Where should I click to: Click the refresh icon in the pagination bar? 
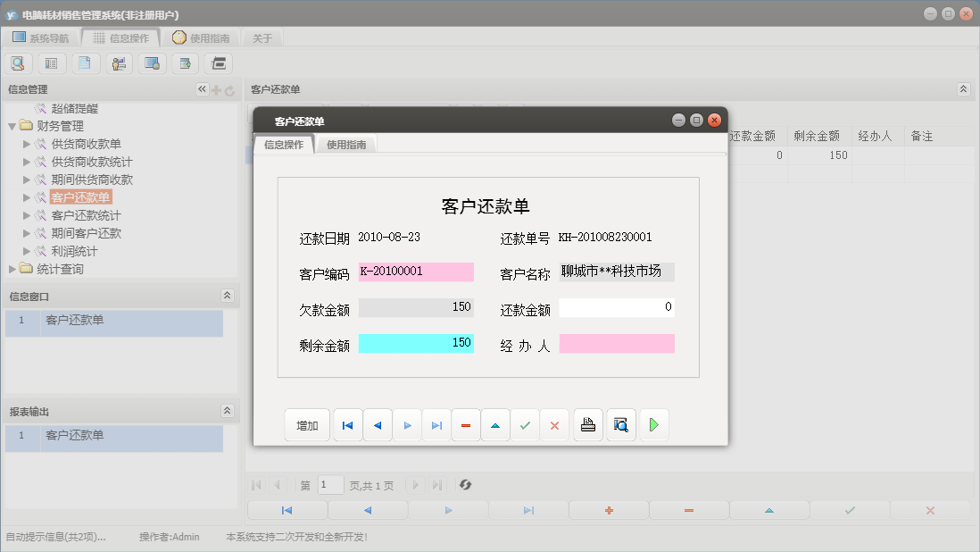(465, 485)
